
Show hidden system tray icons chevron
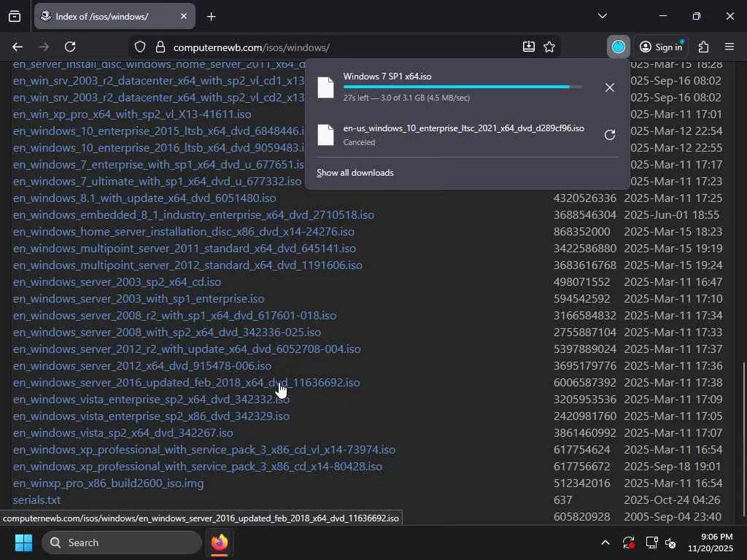point(605,542)
